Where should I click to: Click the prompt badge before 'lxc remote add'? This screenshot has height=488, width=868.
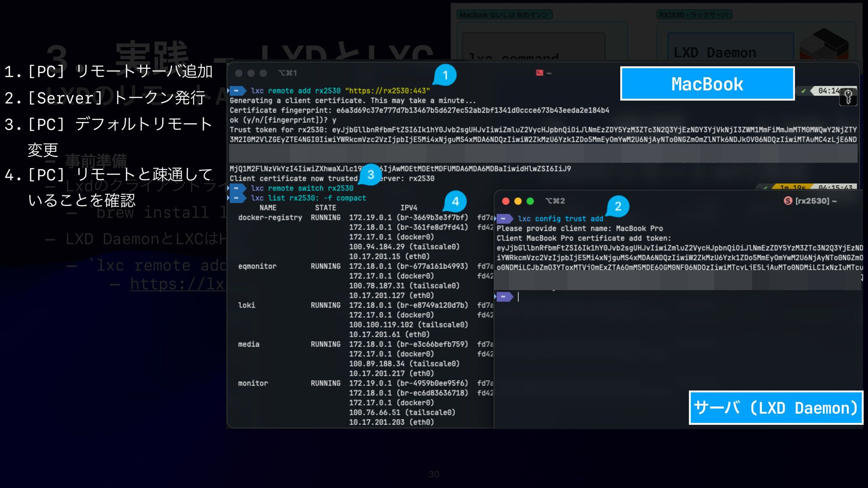[237, 91]
